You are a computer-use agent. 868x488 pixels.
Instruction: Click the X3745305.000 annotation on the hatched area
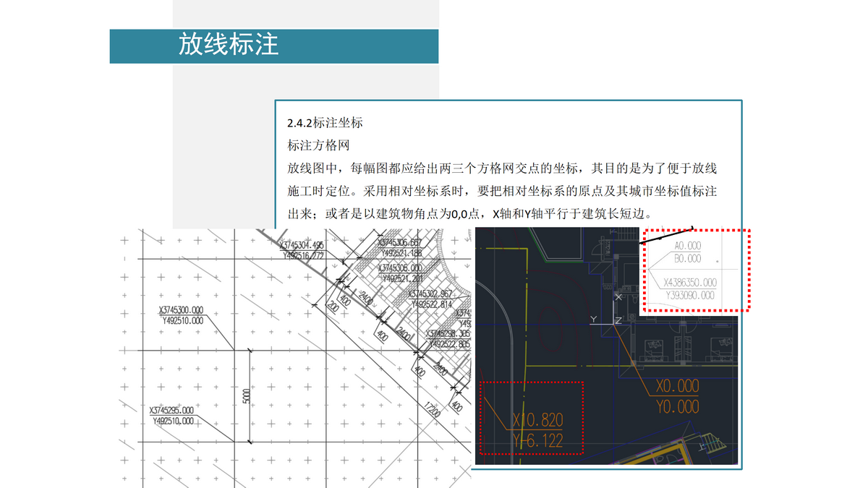399,267
